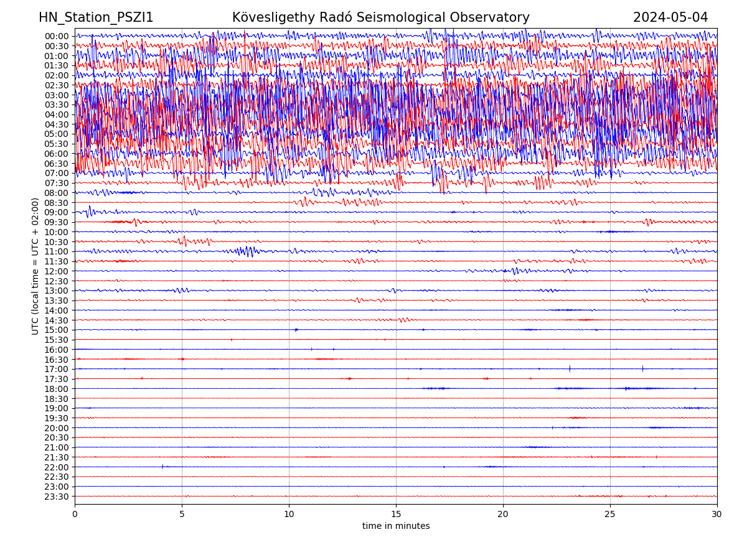Click the 20 tick on the minutes axis
The width and height of the screenshot is (747, 560).
(503, 515)
